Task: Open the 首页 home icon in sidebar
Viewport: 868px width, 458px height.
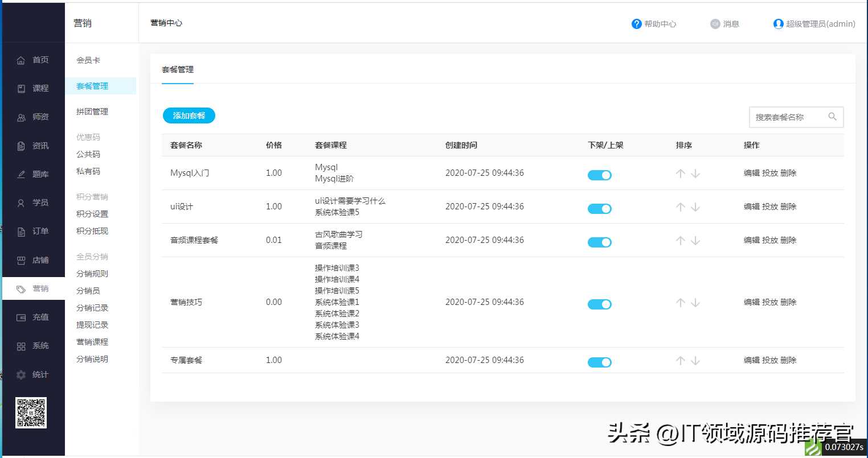Action: tap(21, 60)
